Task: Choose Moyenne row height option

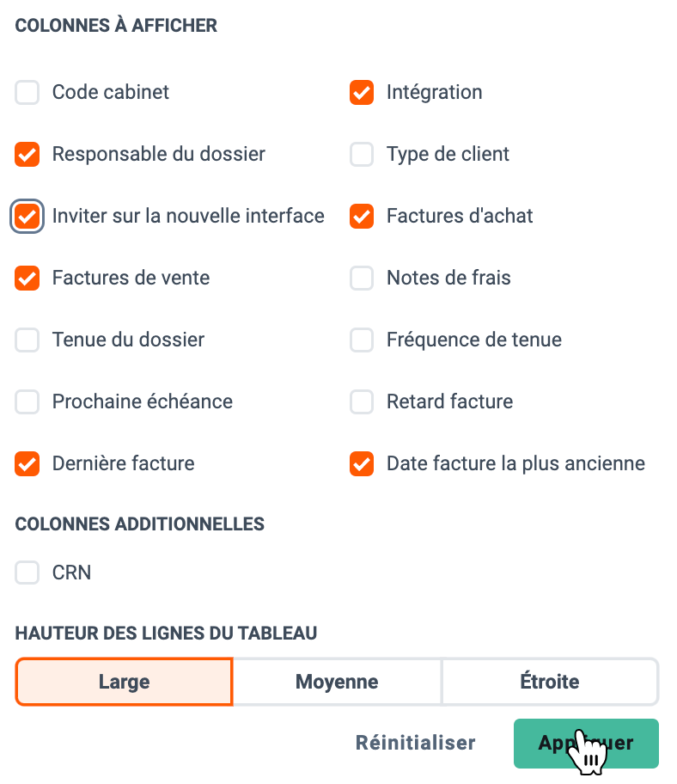Action: tap(338, 682)
